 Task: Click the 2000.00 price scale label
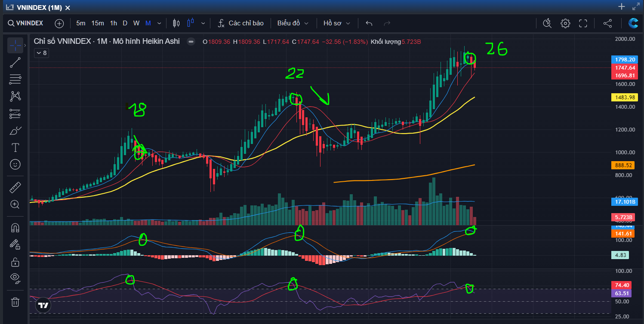pos(625,39)
